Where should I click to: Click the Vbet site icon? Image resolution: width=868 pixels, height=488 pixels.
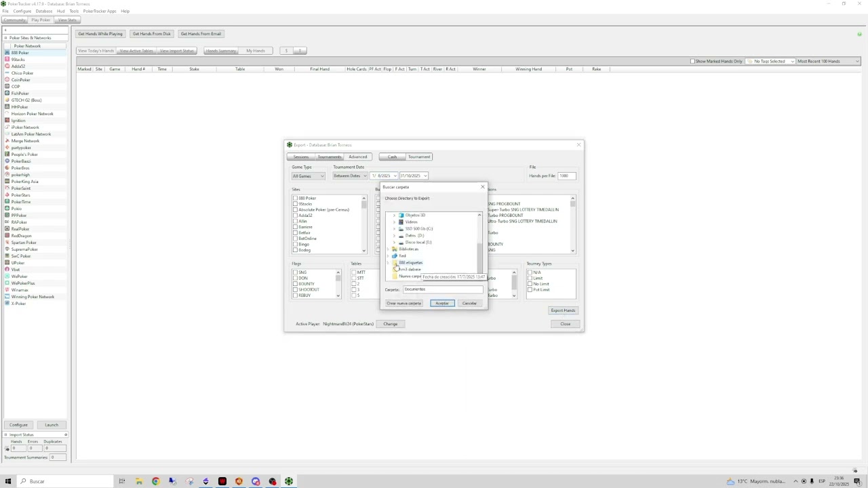(x=7, y=270)
